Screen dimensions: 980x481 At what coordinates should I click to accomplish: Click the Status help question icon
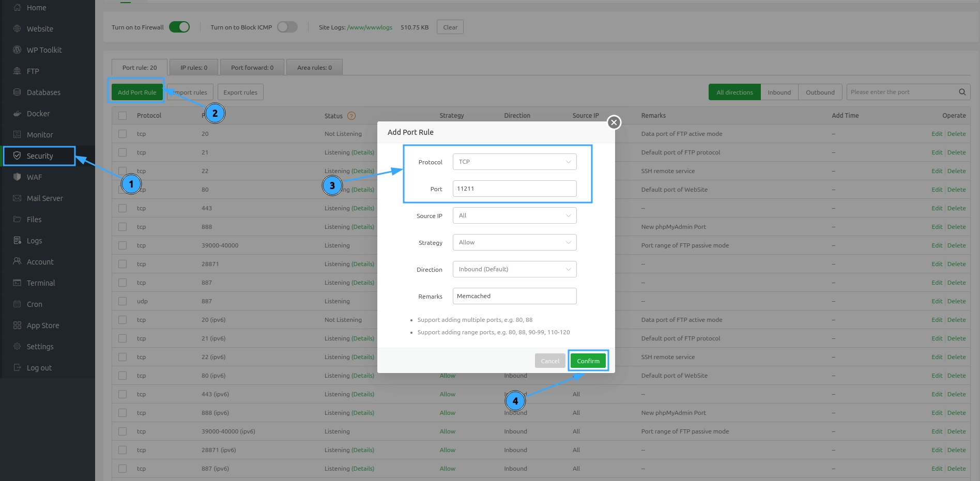pos(351,116)
